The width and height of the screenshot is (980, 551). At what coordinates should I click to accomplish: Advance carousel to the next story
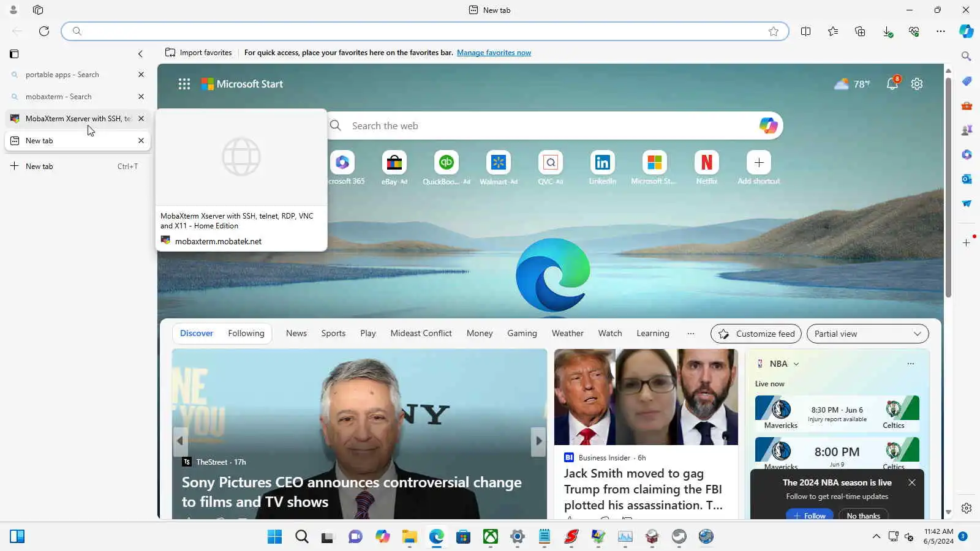538,441
